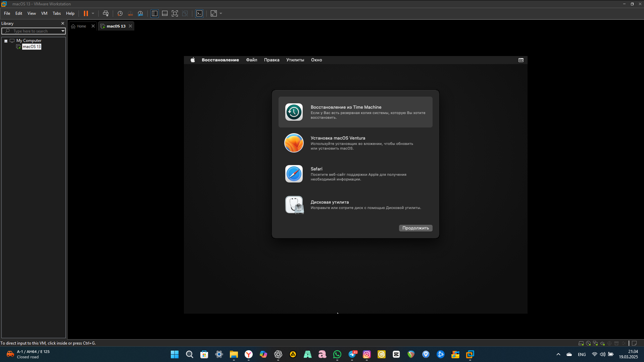
Task: Open the Tabs menu
Action: coord(57,13)
